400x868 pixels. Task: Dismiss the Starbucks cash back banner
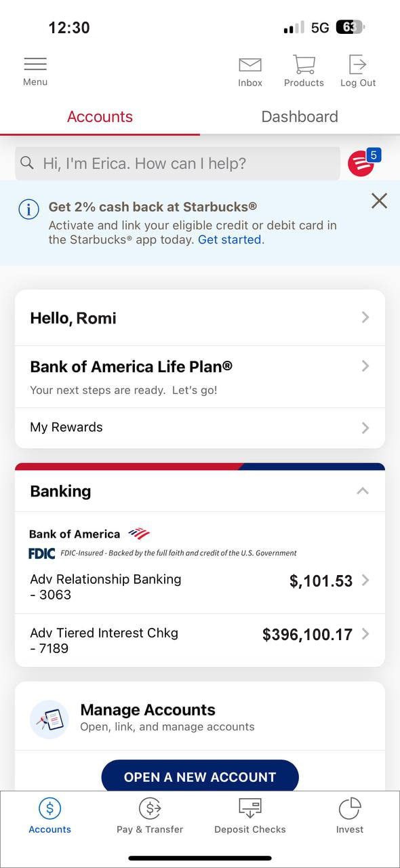point(380,201)
